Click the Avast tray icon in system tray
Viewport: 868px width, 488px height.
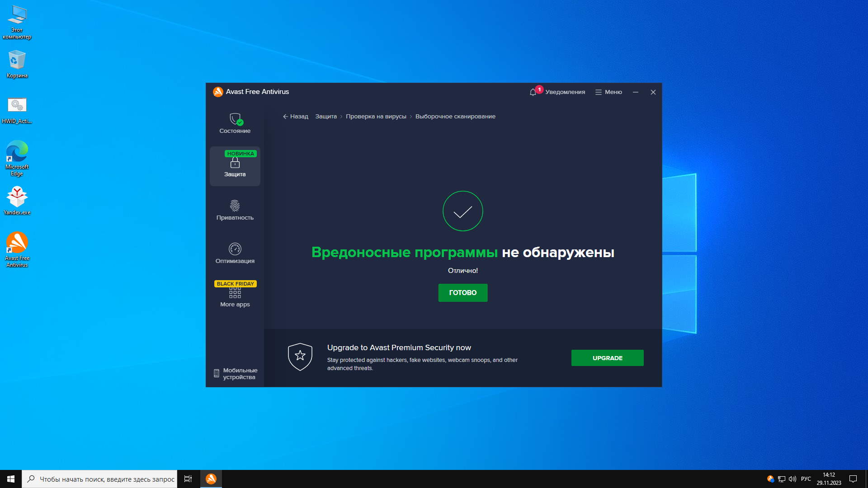[x=770, y=479]
